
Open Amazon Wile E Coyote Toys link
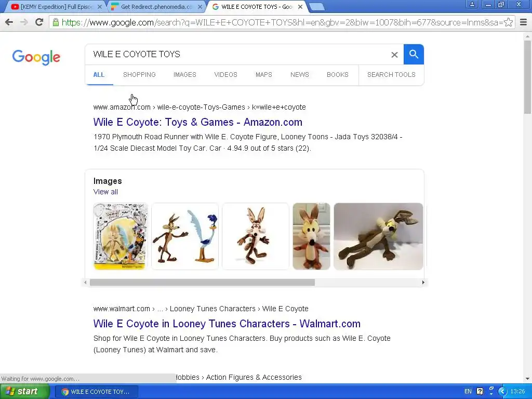coord(198,122)
